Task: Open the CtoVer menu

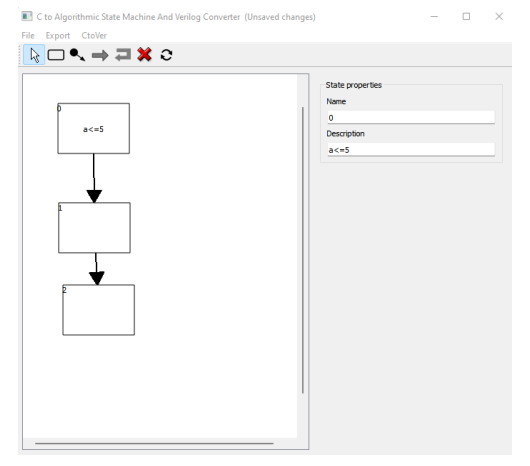Action: point(94,35)
